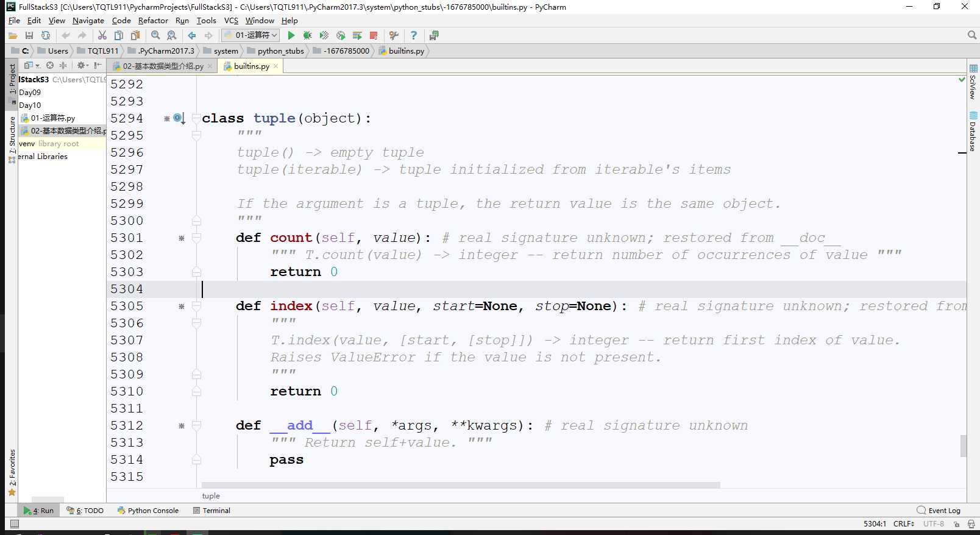Stop the process with the red square icon
This screenshot has width=980, height=535.
374,35
